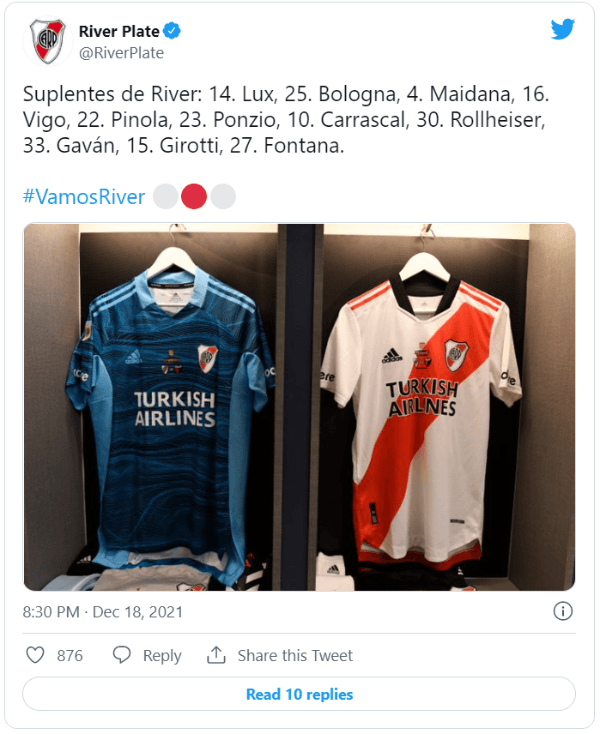Open the #VamosRiver hashtag
Screen dimensions: 600x734
pyautogui.click(x=84, y=197)
